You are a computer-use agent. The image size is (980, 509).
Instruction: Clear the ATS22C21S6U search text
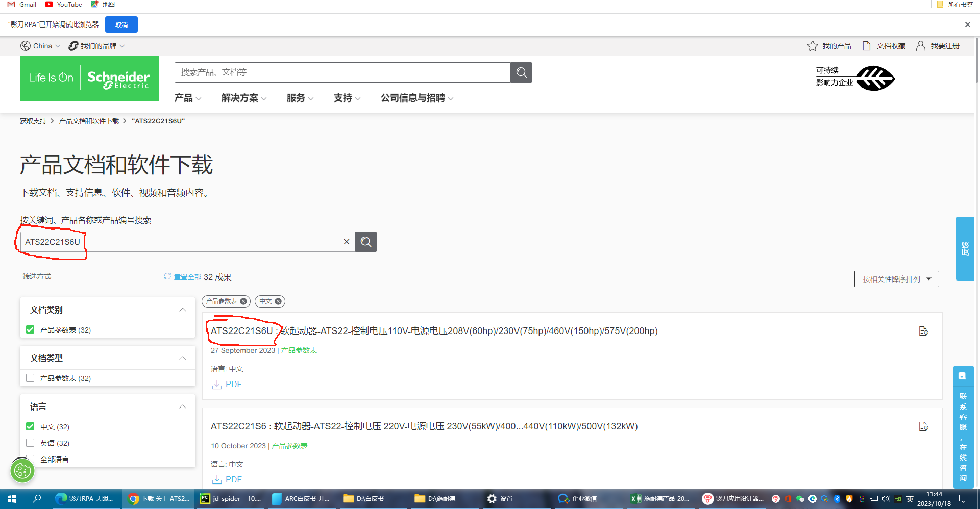[347, 242]
